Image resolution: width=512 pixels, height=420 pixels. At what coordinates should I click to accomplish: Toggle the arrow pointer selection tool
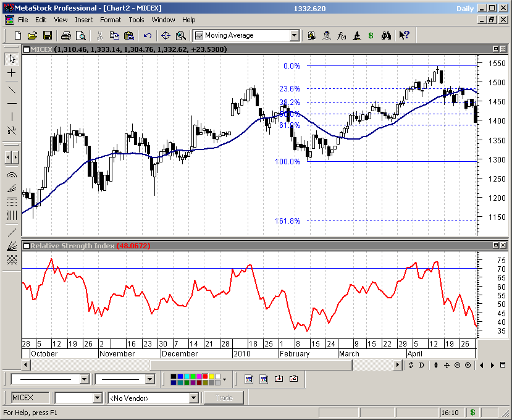pos(11,59)
